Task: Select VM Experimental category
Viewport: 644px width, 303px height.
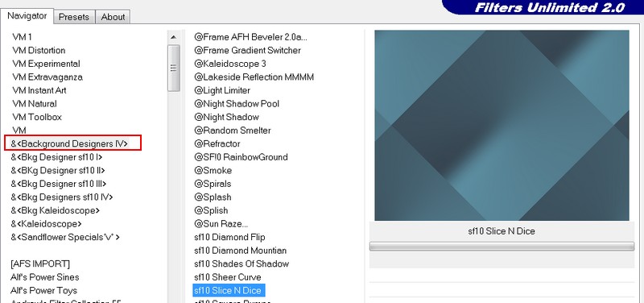Action: point(46,64)
